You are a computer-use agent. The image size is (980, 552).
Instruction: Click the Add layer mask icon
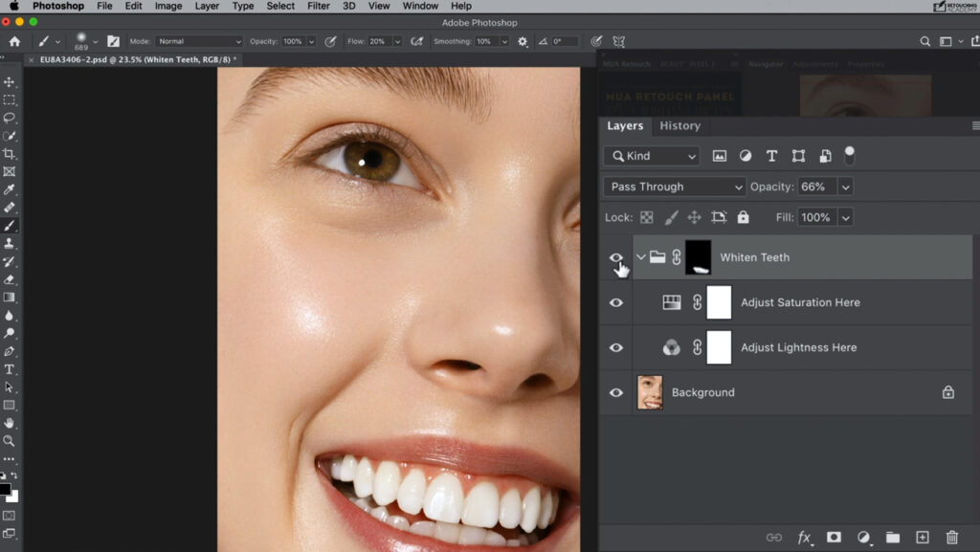[835, 538]
